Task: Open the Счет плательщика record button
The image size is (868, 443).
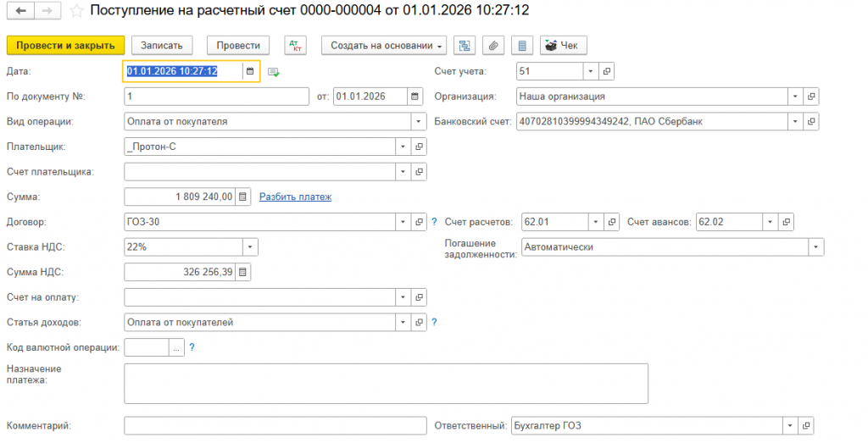Action: [x=419, y=172]
